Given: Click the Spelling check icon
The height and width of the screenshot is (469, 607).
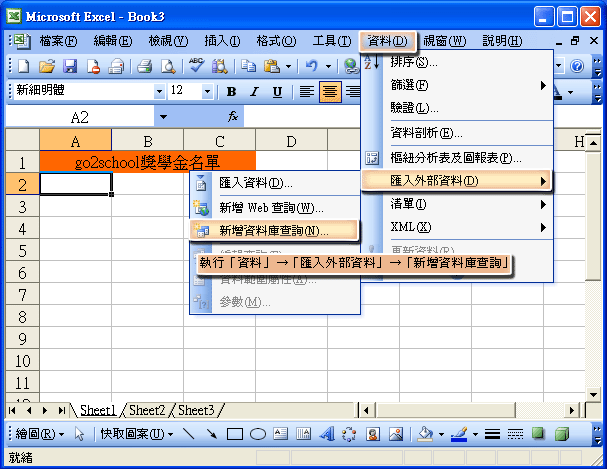Looking at the screenshot, I should click(196, 66).
